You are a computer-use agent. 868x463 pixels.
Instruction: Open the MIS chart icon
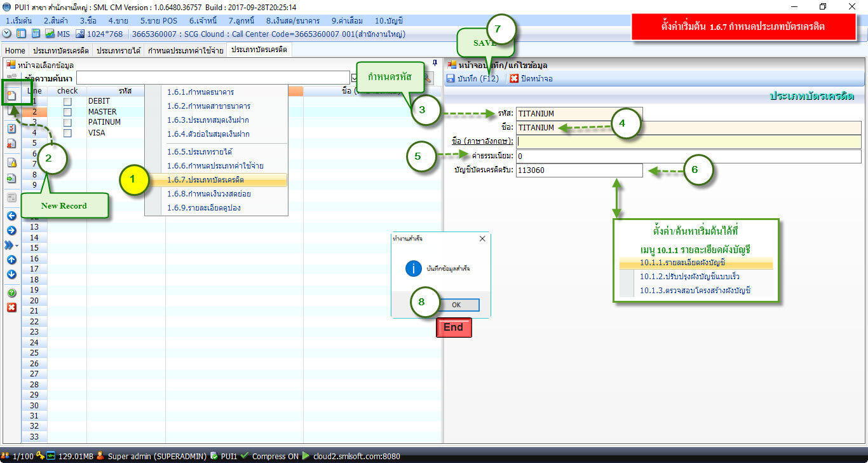[50, 34]
